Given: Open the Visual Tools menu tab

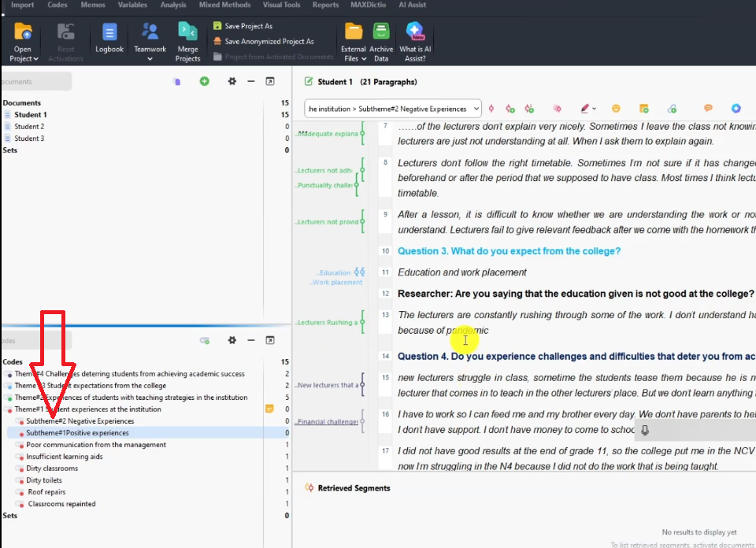Looking at the screenshot, I should (x=282, y=5).
